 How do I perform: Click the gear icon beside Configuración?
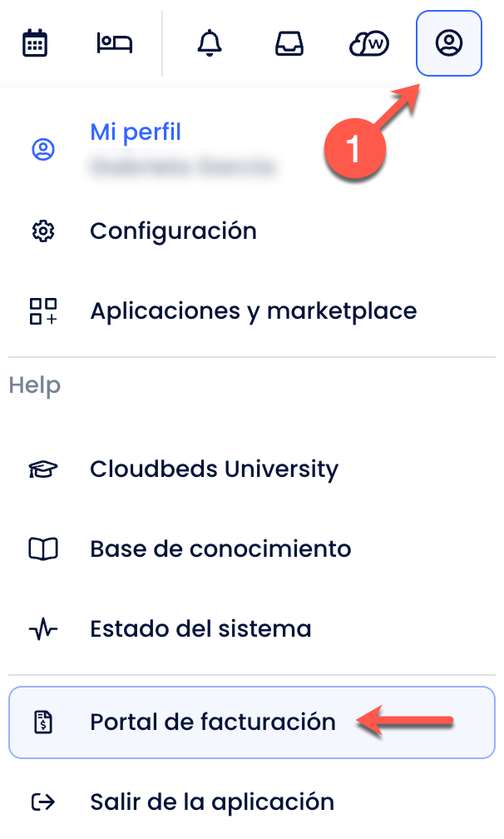click(x=42, y=231)
